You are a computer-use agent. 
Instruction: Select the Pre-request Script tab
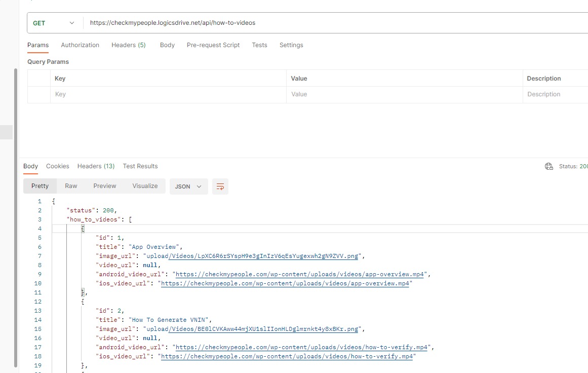[213, 45]
